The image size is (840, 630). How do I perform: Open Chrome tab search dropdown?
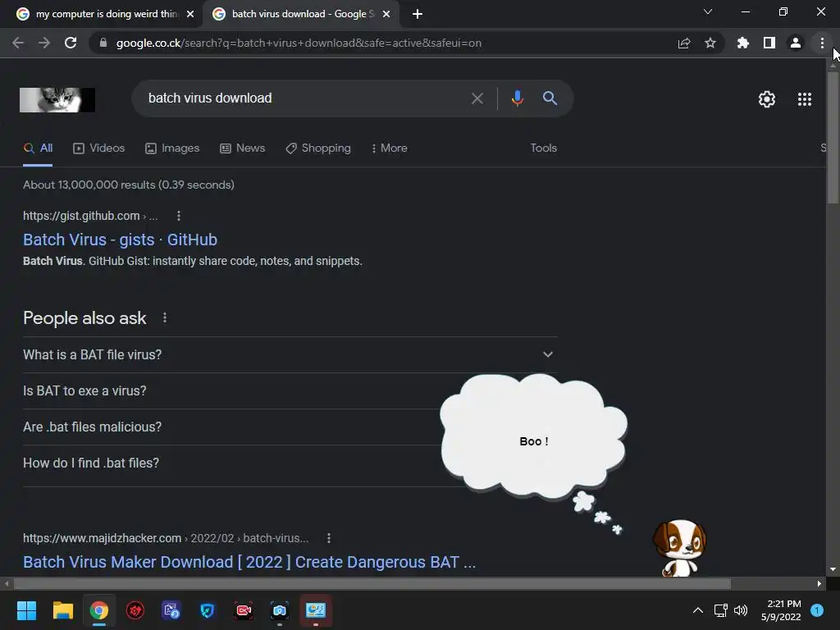pos(708,11)
